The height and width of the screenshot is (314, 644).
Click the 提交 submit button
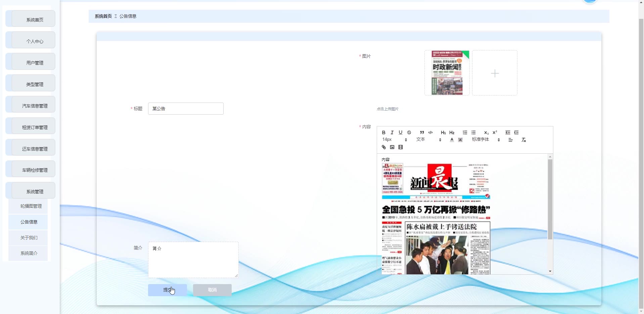(168, 290)
